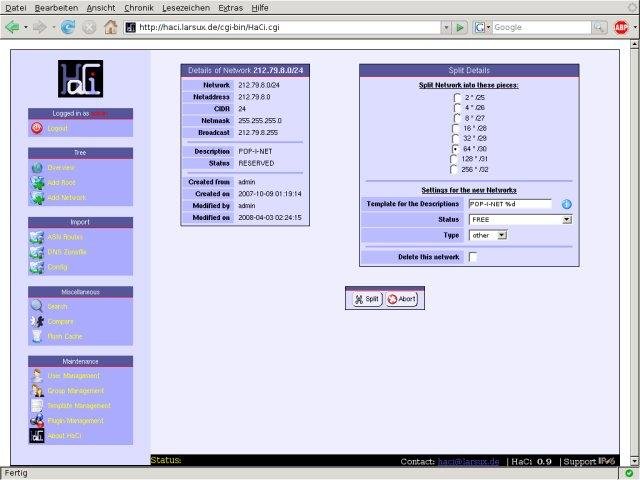Click the Netmask value 255.255.255.0
640x480 pixels.
click(260, 121)
